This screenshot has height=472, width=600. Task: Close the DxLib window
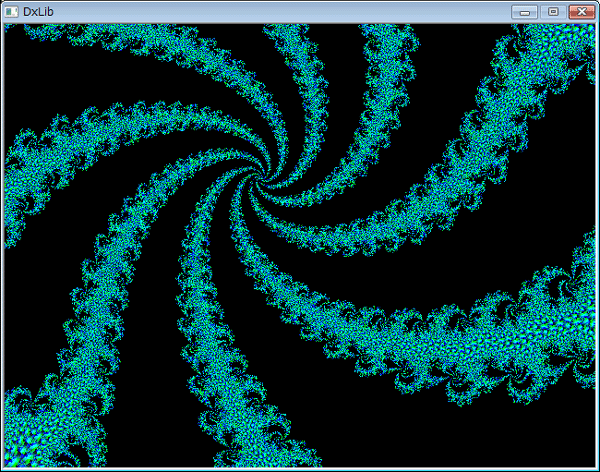[582, 12]
